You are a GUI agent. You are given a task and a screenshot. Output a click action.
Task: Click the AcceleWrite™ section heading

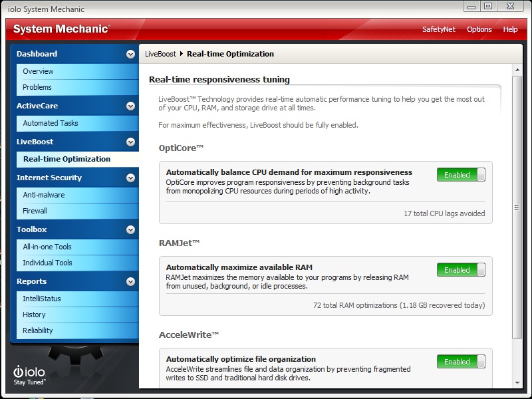click(x=189, y=335)
